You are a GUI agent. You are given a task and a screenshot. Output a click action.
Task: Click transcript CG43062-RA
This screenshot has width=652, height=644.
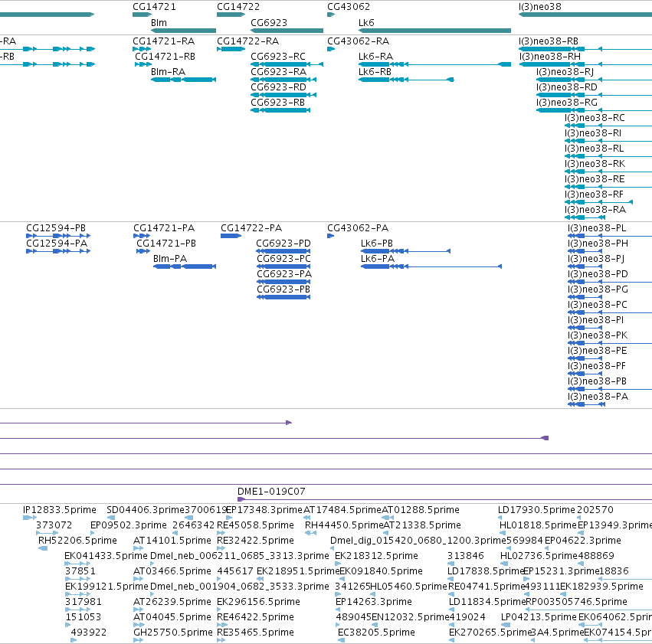click(x=358, y=41)
